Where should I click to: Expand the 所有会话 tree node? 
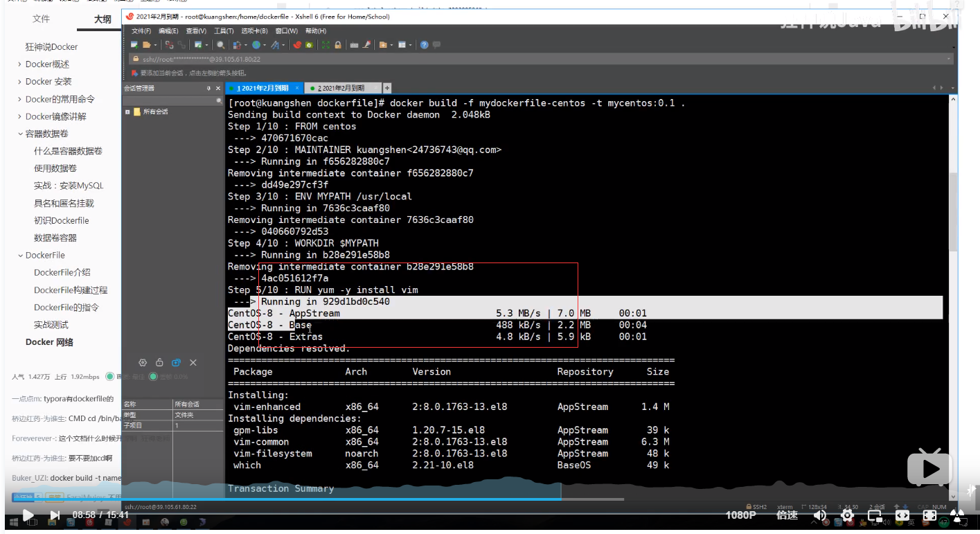127,112
